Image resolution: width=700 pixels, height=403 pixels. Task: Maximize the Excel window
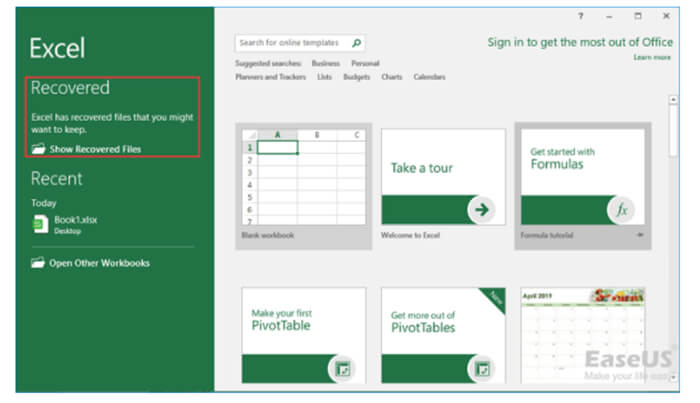tap(638, 16)
